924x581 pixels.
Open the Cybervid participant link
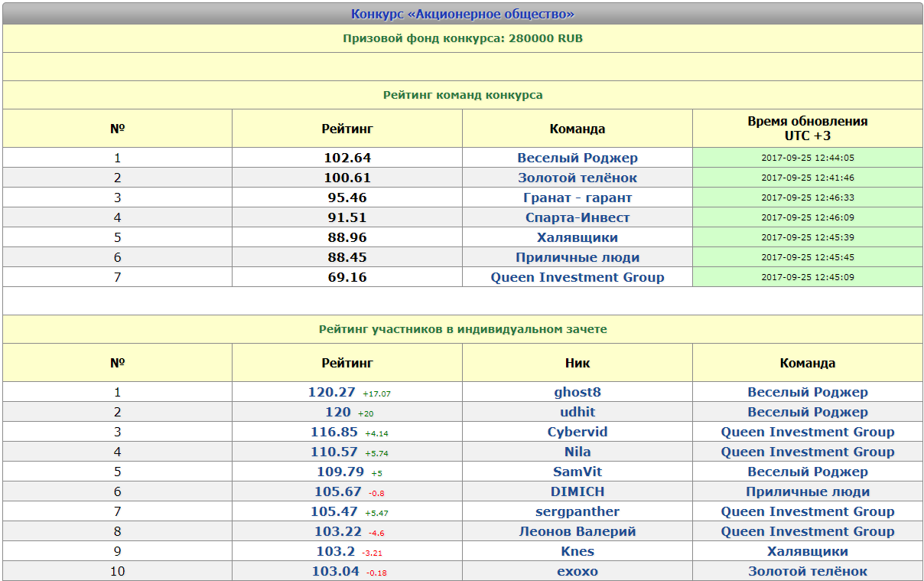pos(577,432)
